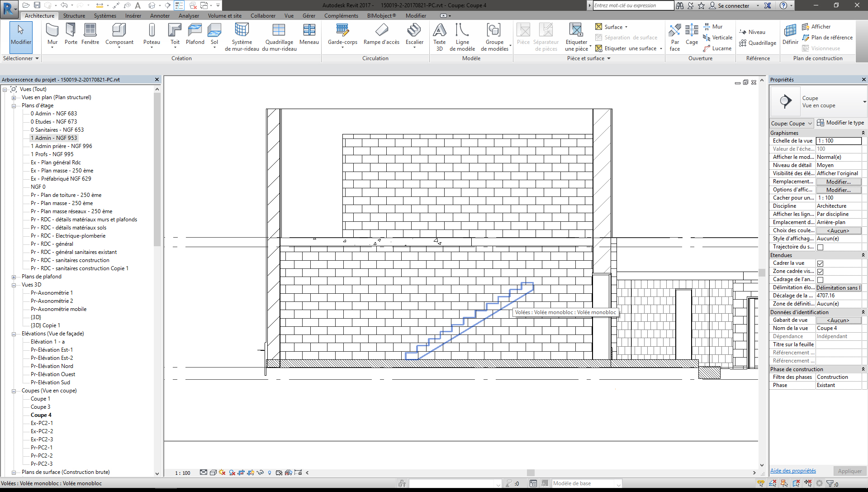The width and height of the screenshot is (868, 492).
Task: Expand the Vues en plan (Plan structurel) node
Action: (14, 97)
